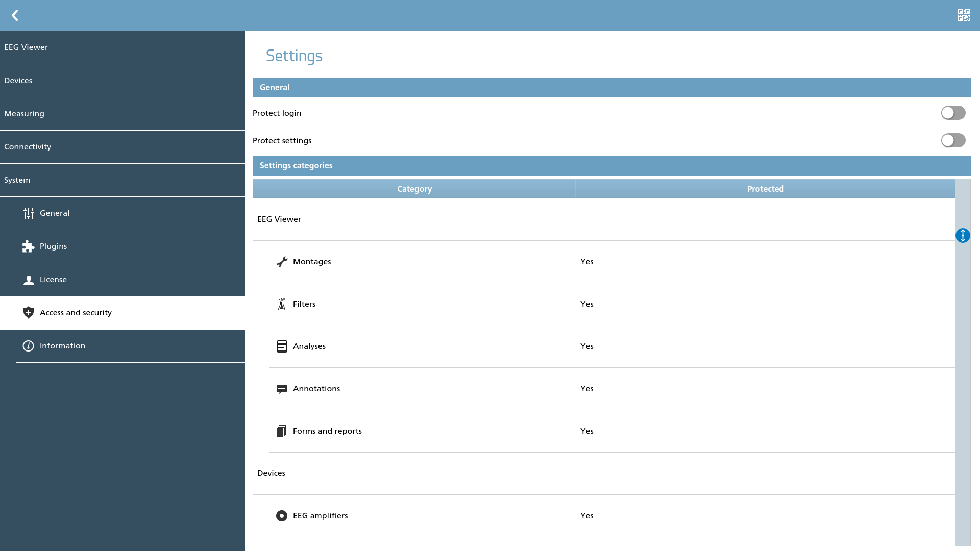Collapse the System sidebar section

[x=122, y=180]
